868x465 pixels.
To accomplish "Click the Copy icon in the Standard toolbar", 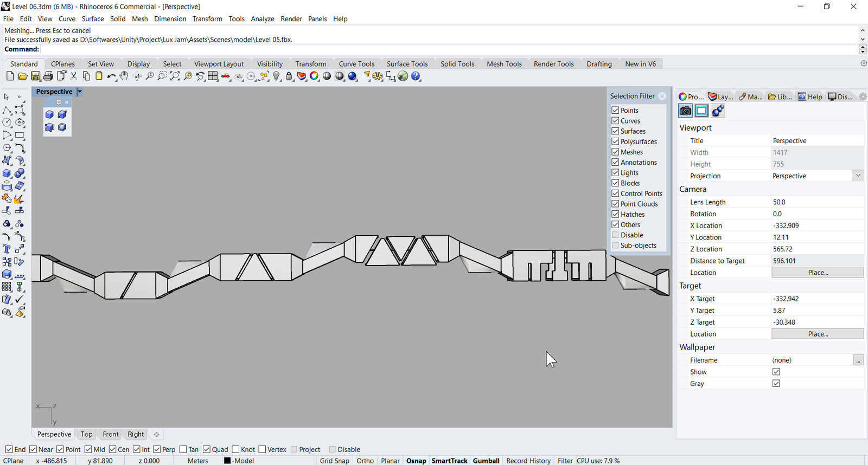I will [x=86, y=76].
